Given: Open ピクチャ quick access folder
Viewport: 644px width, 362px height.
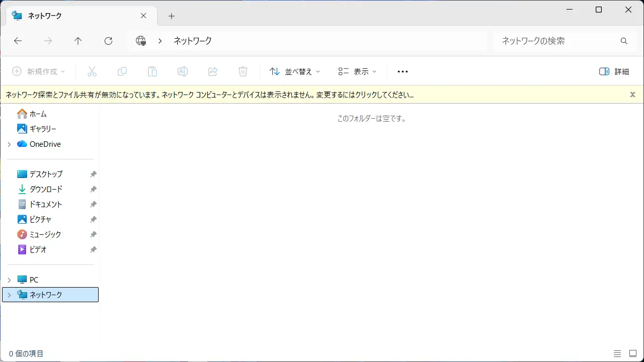Looking at the screenshot, I should pos(34,219).
